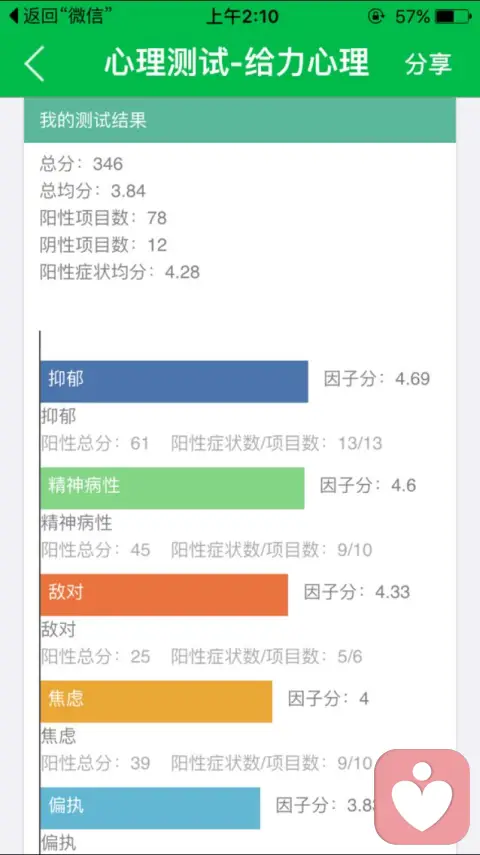480x855 pixels.
Task: Tap the 因子分 4.69 label for 抑郁
Action: (377, 378)
